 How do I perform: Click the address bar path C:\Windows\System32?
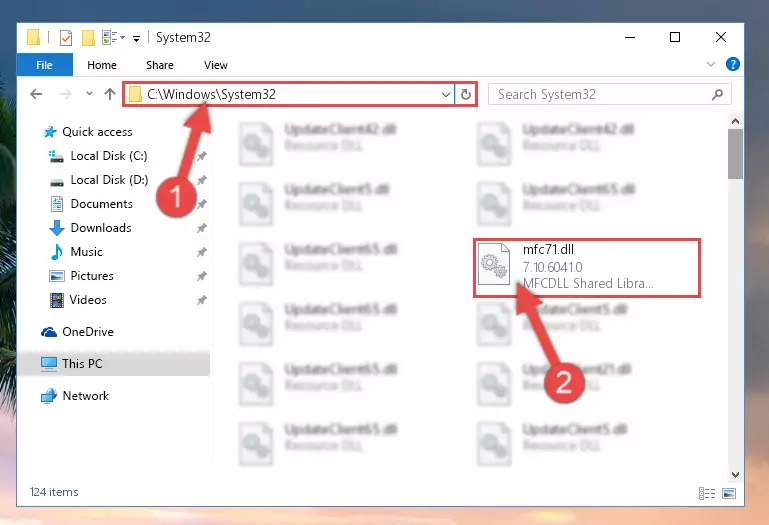pyautogui.click(x=211, y=94)
